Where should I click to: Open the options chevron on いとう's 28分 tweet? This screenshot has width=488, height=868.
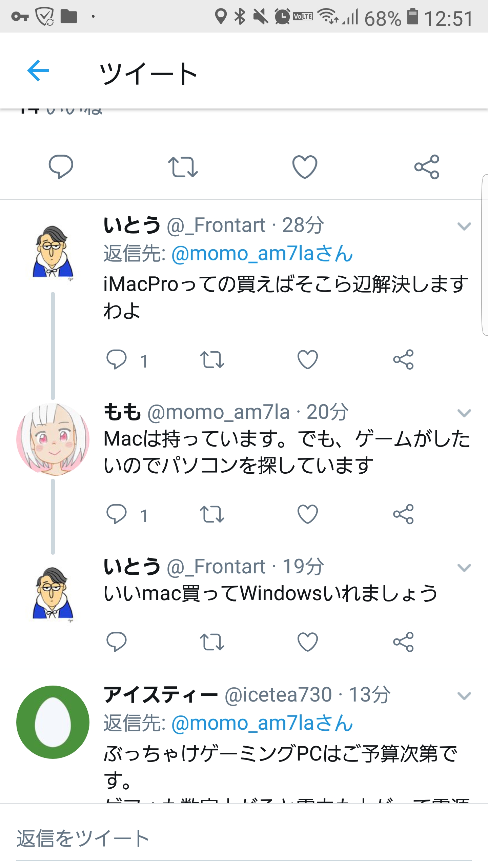tap(464, 226)
